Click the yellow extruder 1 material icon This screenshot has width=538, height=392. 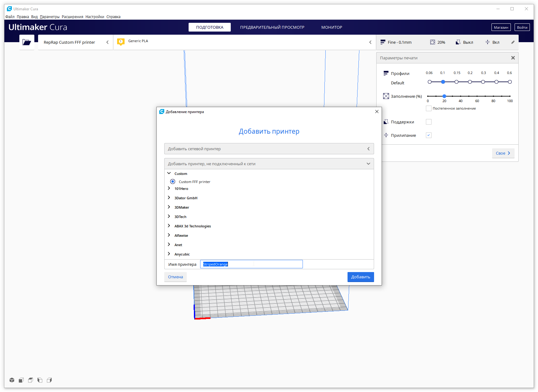click(x=121, y=42)
